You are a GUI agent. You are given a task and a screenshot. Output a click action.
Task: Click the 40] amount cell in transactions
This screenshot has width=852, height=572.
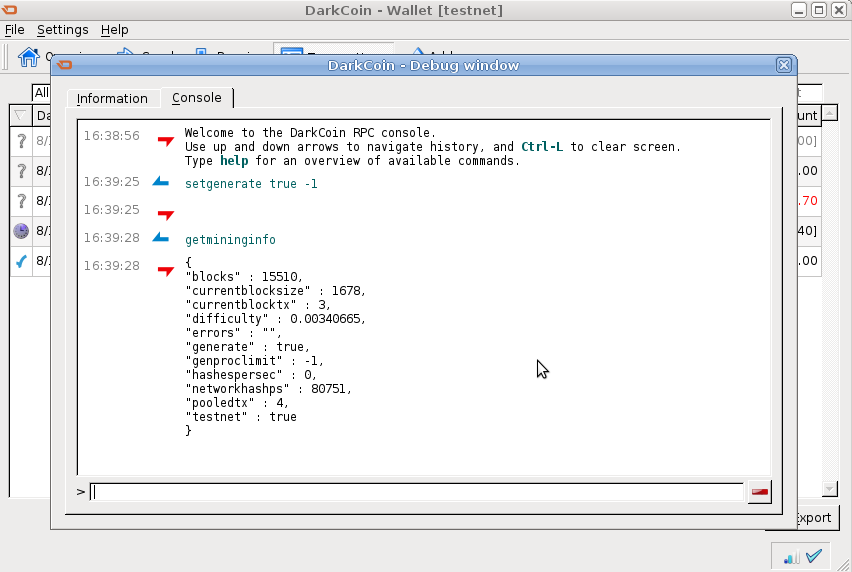807,231
